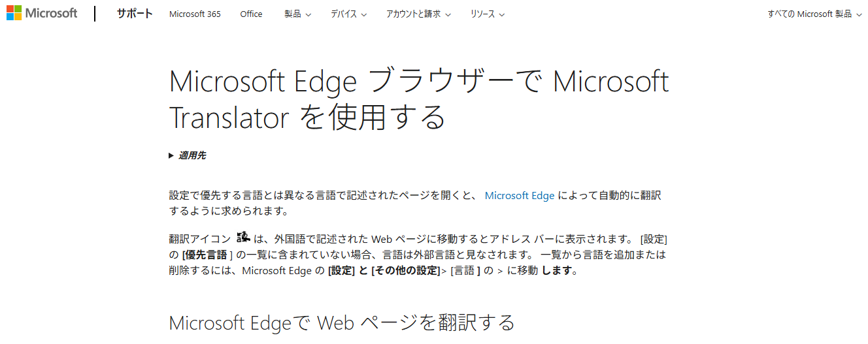The width and height of the screenshot is (868, 344).
Task: Expand the 適用先 disclosure triangle
Action: click(171, 155)
